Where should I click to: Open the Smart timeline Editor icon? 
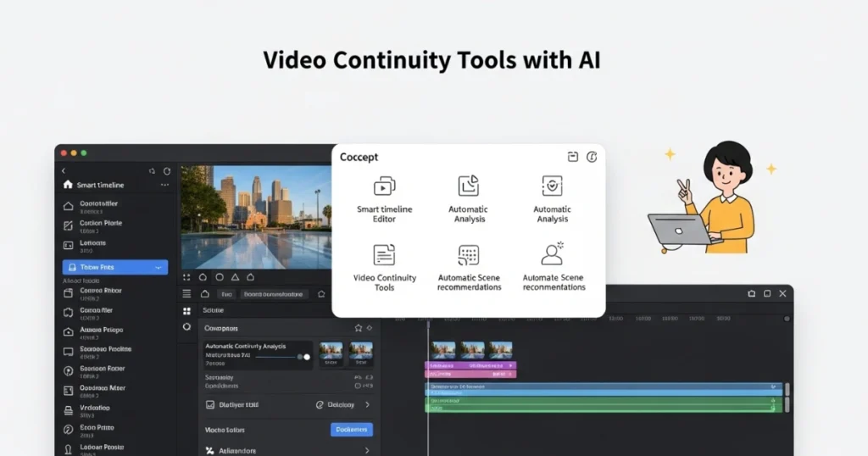[x=384, y=186]
